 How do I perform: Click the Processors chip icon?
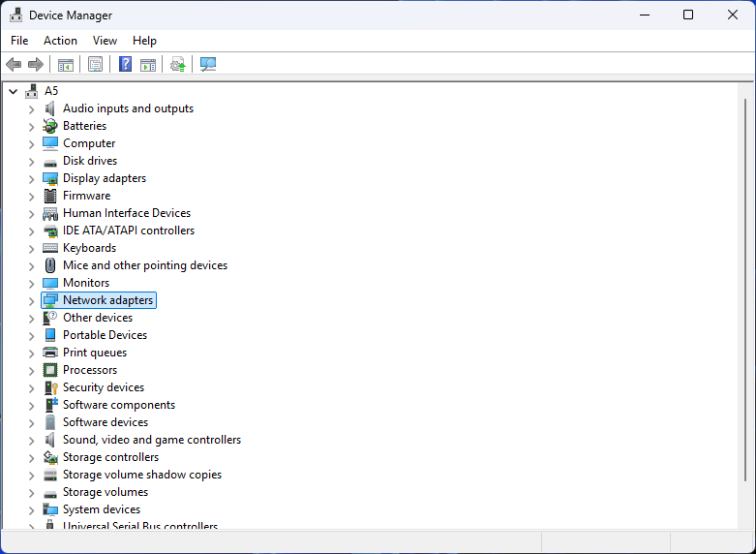point(50,370)
